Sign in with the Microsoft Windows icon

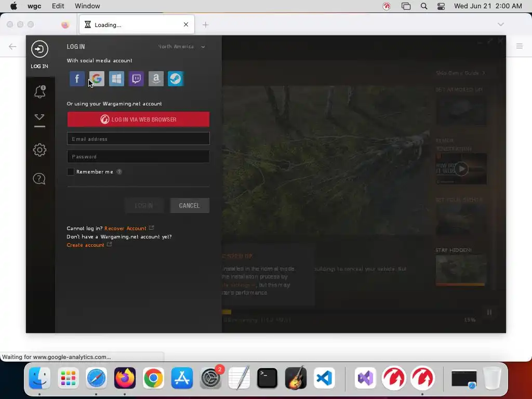(116, 79)
